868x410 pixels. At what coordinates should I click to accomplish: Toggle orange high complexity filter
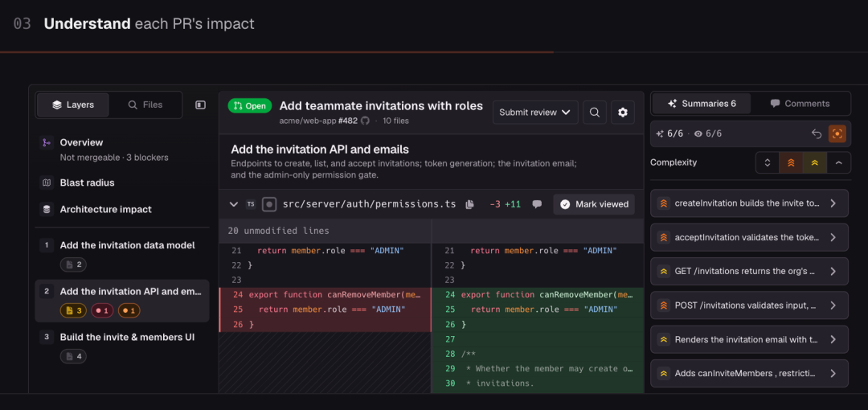(x=791, y=163)
